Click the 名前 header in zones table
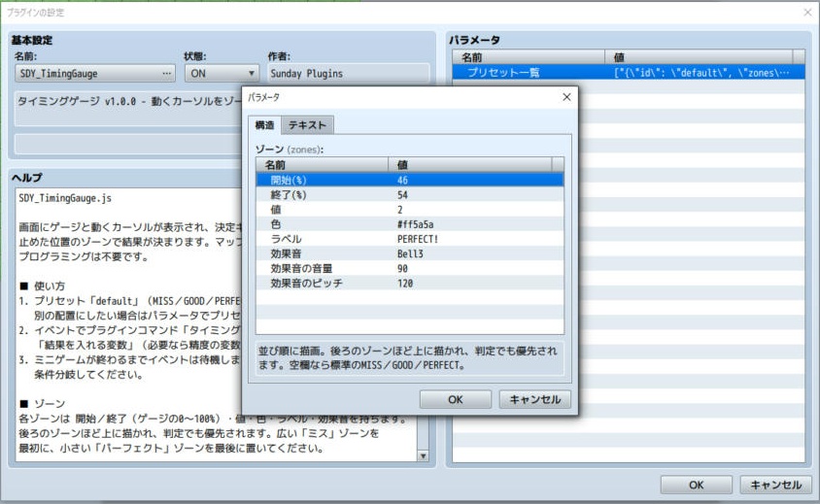The image size is (820, 504). tap(323, 165)
